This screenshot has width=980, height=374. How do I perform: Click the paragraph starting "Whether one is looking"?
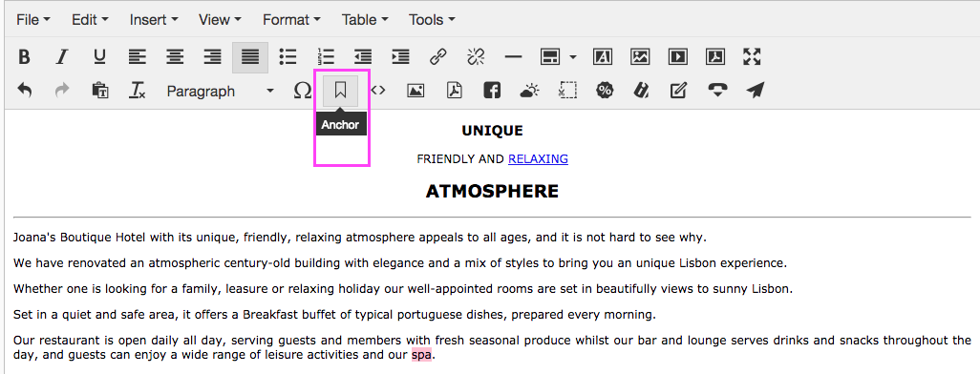pos(402,289)
